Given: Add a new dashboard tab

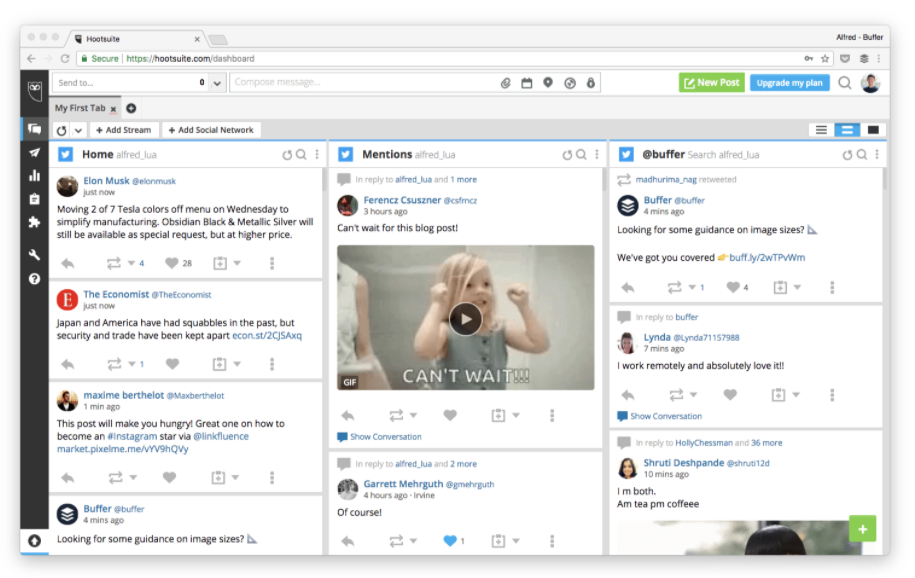Looking at the screenshot, I should click(x=131, y=108).
